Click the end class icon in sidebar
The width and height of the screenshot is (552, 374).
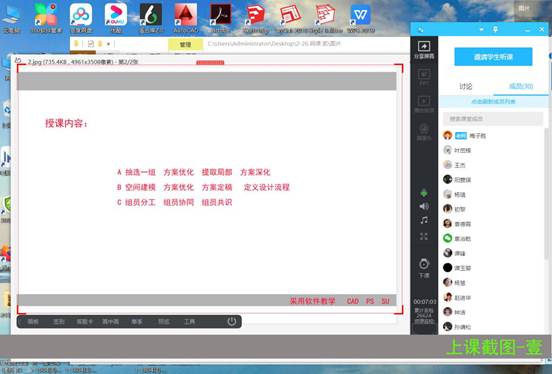[x=424, y=268]
